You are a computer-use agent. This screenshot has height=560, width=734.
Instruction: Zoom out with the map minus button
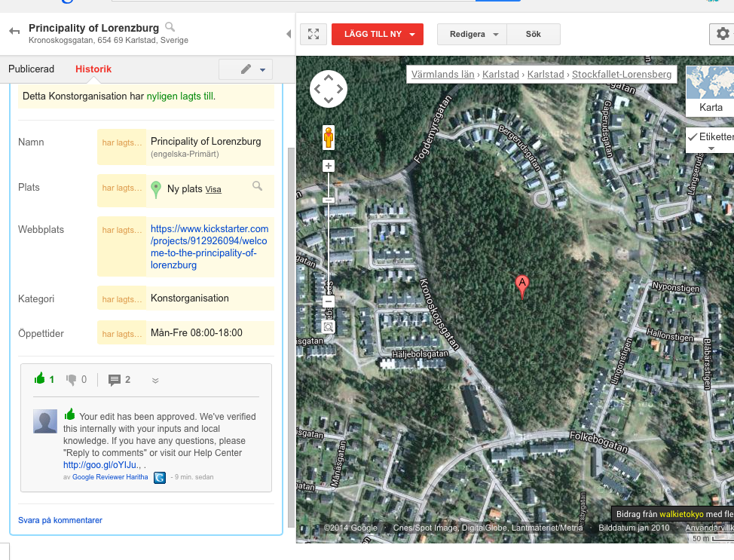tap(329, 301)
